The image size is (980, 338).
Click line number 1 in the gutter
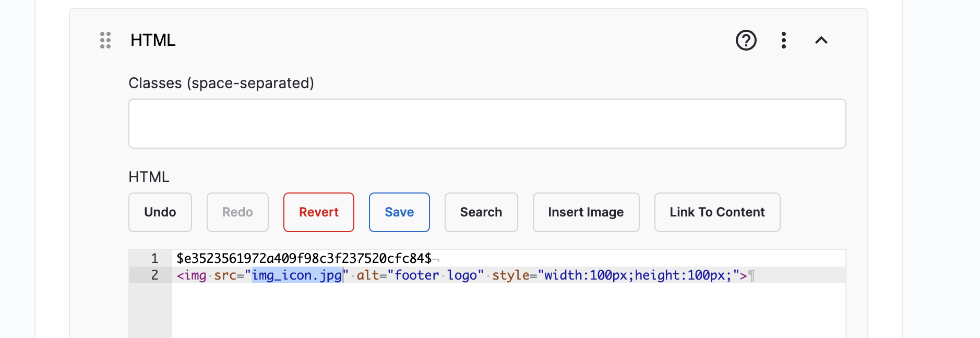[154, 258]
